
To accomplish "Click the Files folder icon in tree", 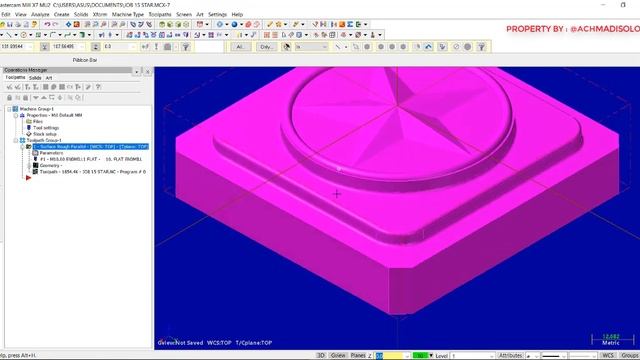I will (29, 121).
